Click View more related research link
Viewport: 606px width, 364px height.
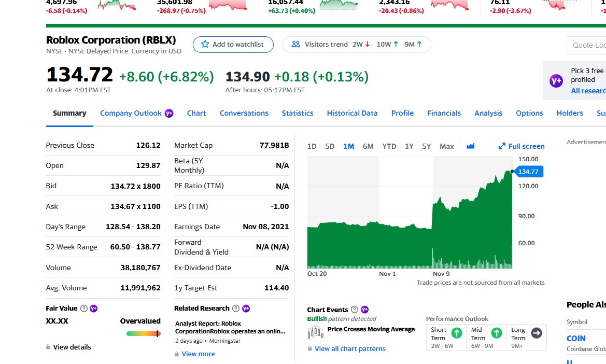pos(198,354)
